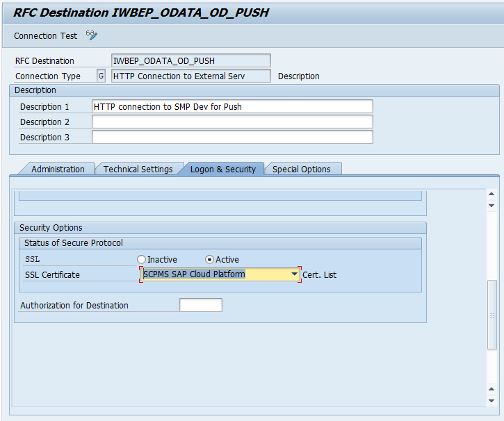Click into the Description 3 field

click(232, 137)
